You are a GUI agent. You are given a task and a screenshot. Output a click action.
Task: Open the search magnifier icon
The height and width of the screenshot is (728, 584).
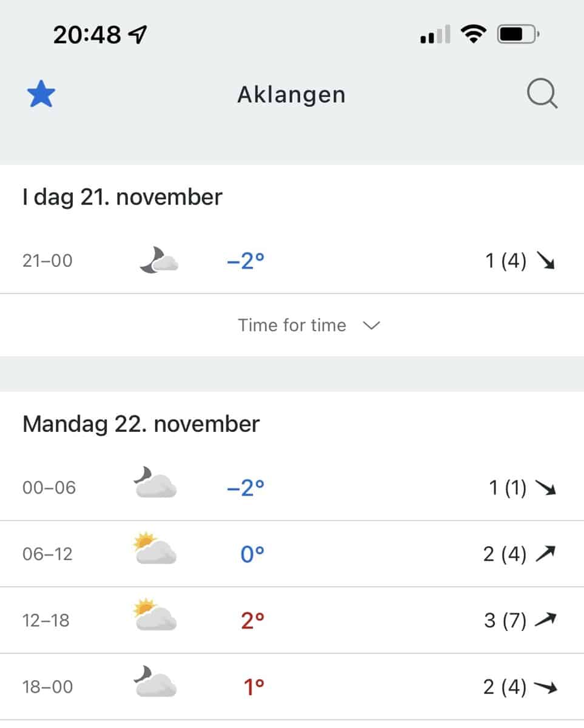point(541,95)
